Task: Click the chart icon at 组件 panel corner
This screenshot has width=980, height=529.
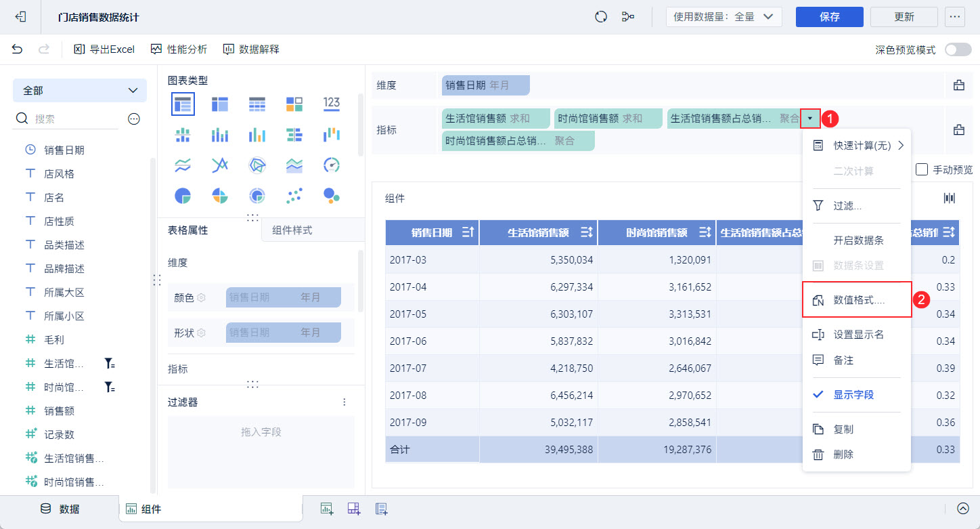Action: coord(950,198)
